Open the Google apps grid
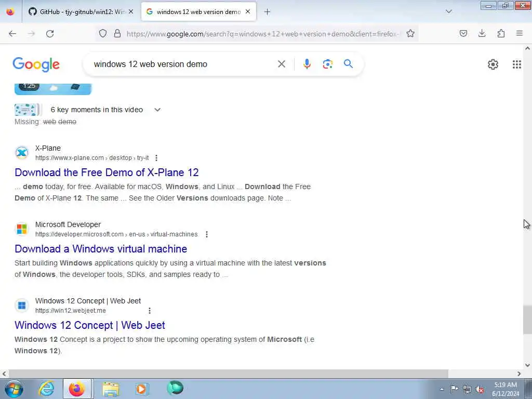 pyautogui.click(x=517, y=64)
